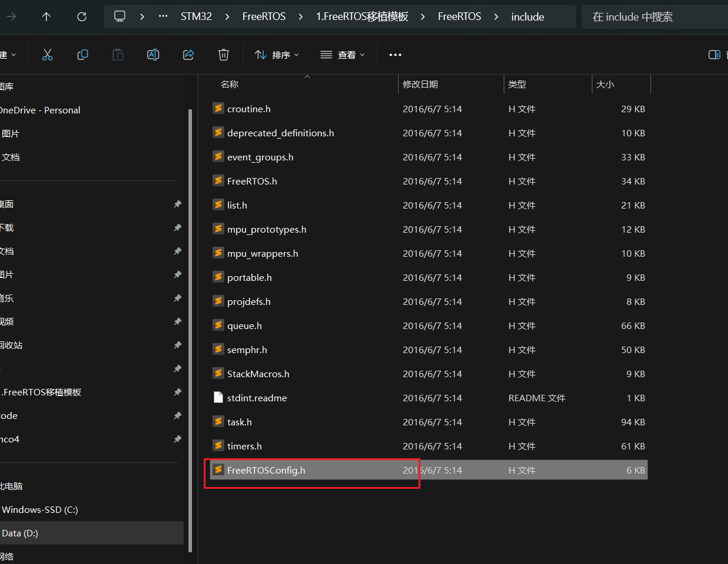Click the This PC monitor icon in address bar
The width and height of the screenshot is (728, 564).
120,16
